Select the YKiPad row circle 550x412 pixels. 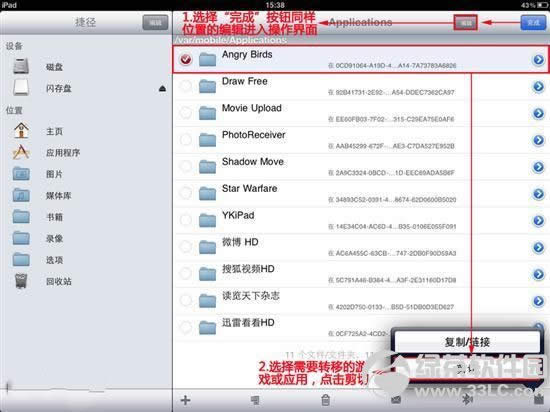click(x=186, y=220)
